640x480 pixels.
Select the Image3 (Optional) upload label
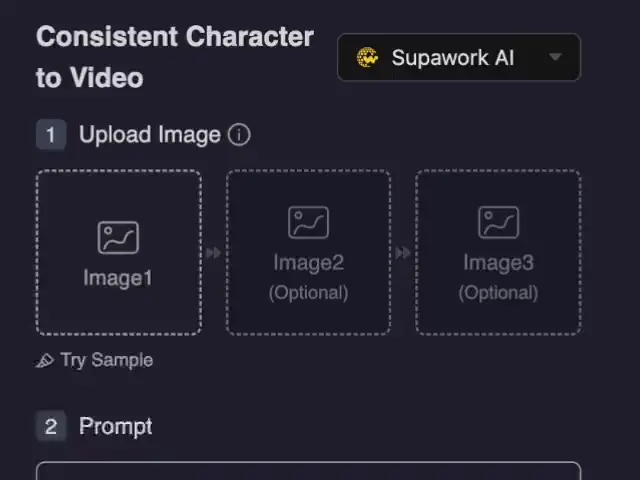pos(498,277)
